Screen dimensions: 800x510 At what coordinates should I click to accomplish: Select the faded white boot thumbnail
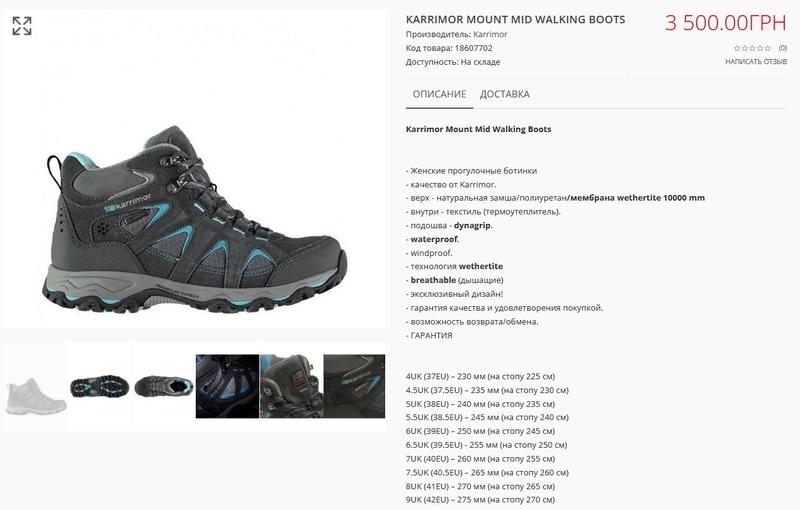[x=36, y=394]
